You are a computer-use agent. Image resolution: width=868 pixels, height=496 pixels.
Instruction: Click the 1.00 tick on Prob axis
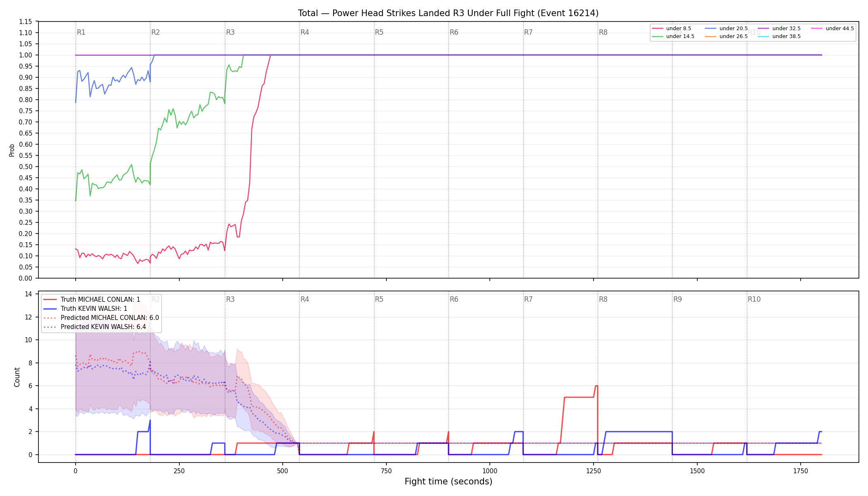(x=26, y=55)
